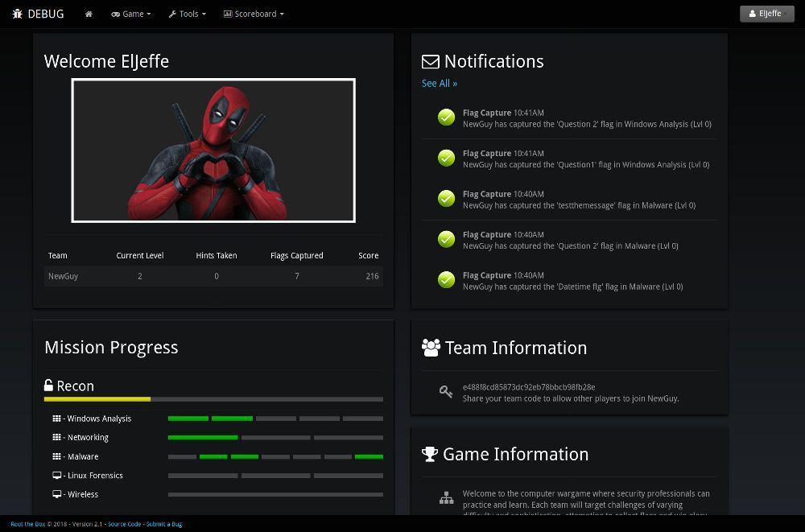Click check icon for 'testthemessage' Malware capture
This screenshot has width=805, height=532.
[x=446, y=198]
